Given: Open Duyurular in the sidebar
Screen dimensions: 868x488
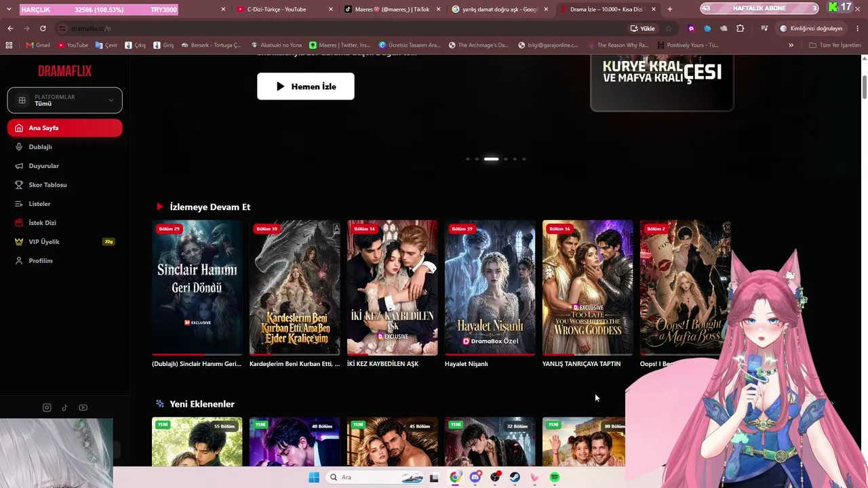Looking at the screenshot, I should (65, 166).
